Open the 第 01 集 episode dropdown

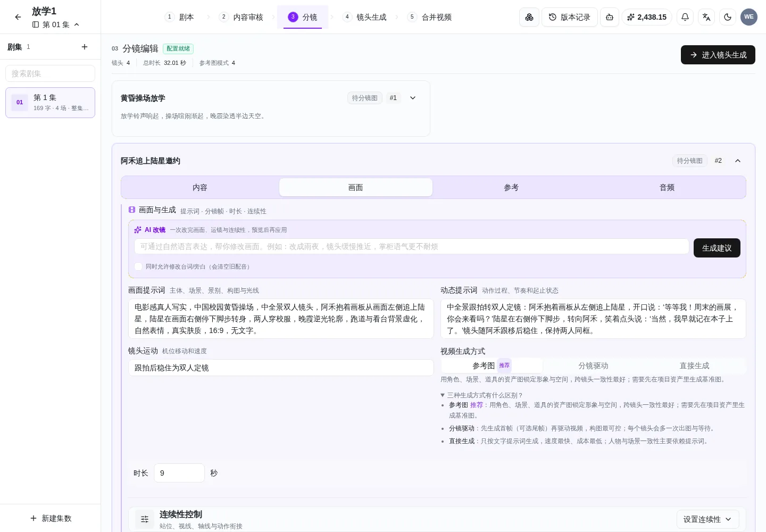coord(56,24)
